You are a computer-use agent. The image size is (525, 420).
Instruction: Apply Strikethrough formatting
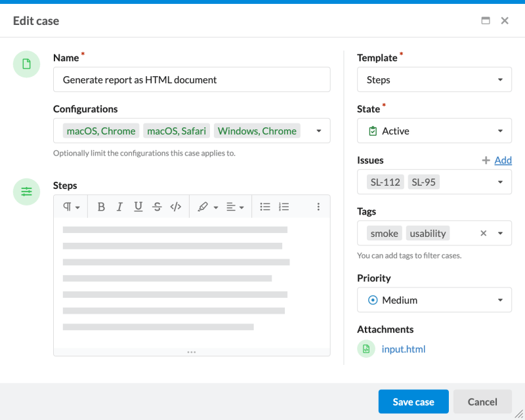[x=157, y=207]
